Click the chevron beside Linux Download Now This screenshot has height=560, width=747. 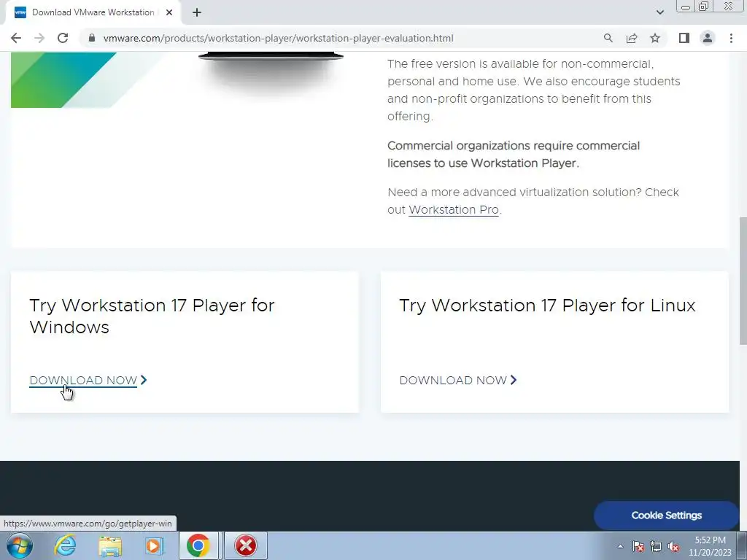coord(513,380)
